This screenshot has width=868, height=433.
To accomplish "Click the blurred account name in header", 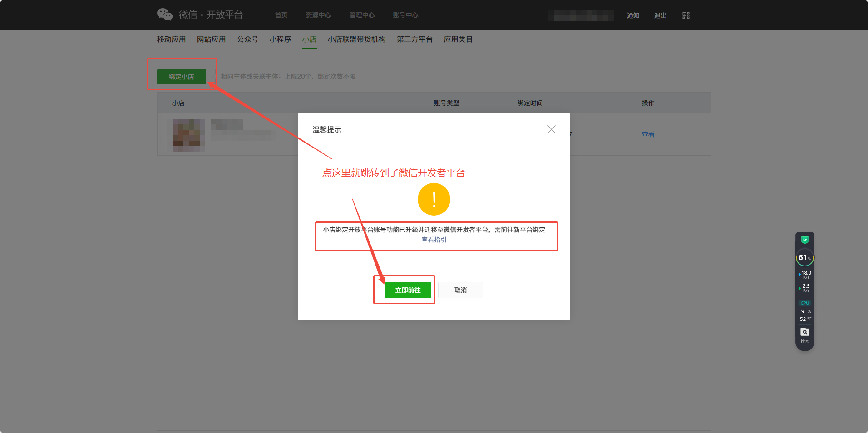I will [581, 15].
